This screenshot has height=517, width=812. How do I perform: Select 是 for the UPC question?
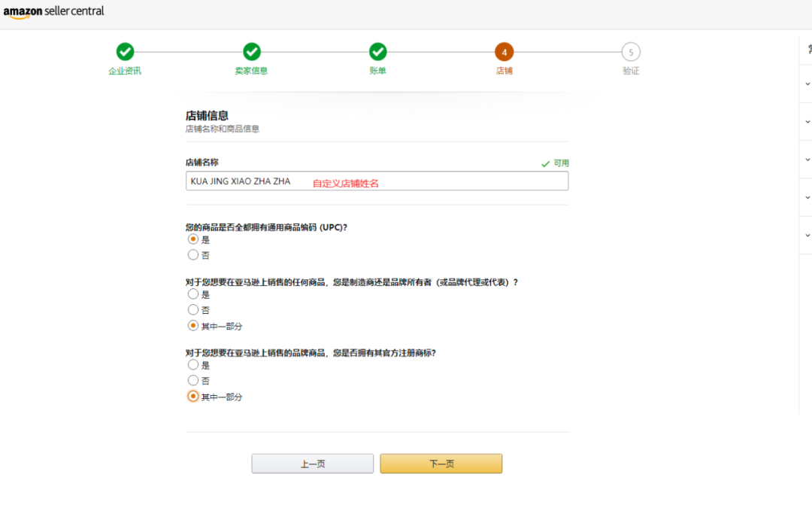tap(192, 239)
